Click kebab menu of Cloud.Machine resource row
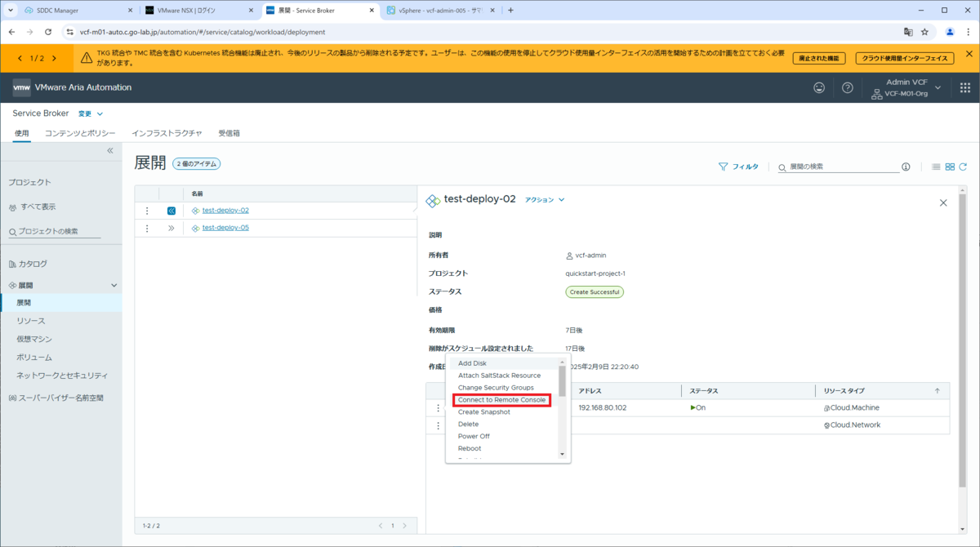This screenshot has height=547, width=980. [438, 407]
